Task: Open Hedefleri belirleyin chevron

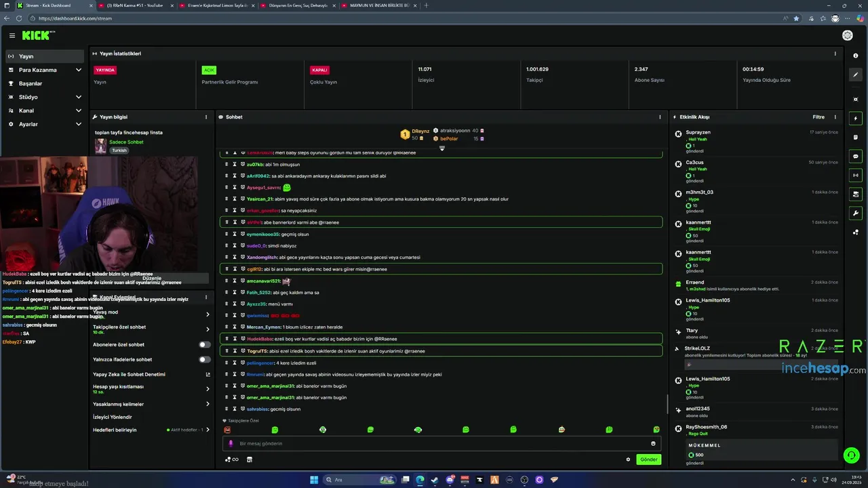Action: click(208, 430)
